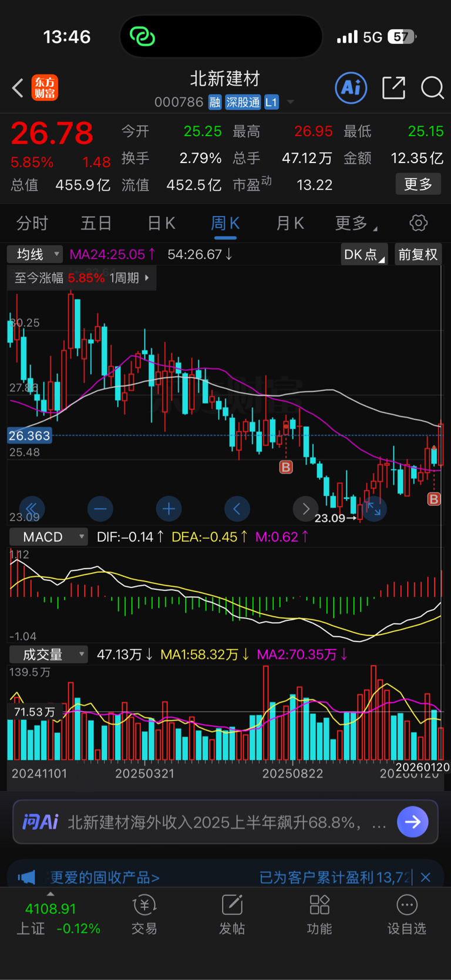Tap MA1:58.32万 volume value
The image size is (451, 980).
coord(205,654)
